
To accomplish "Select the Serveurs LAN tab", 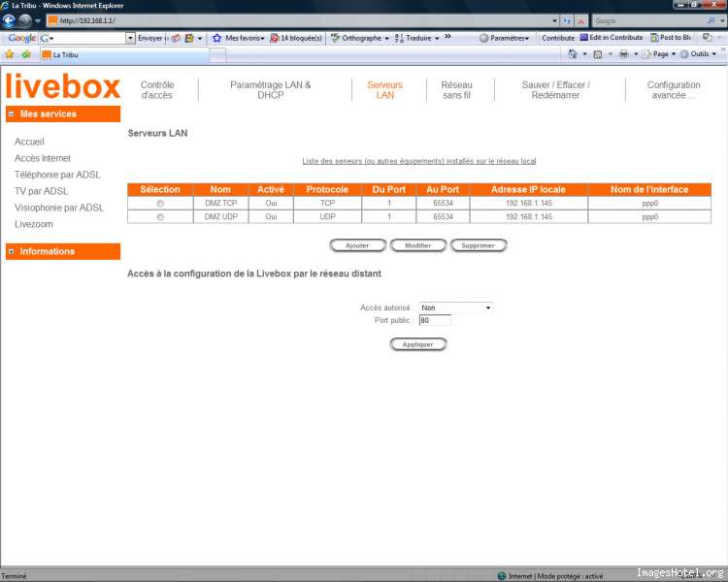I will coord(385,90).
